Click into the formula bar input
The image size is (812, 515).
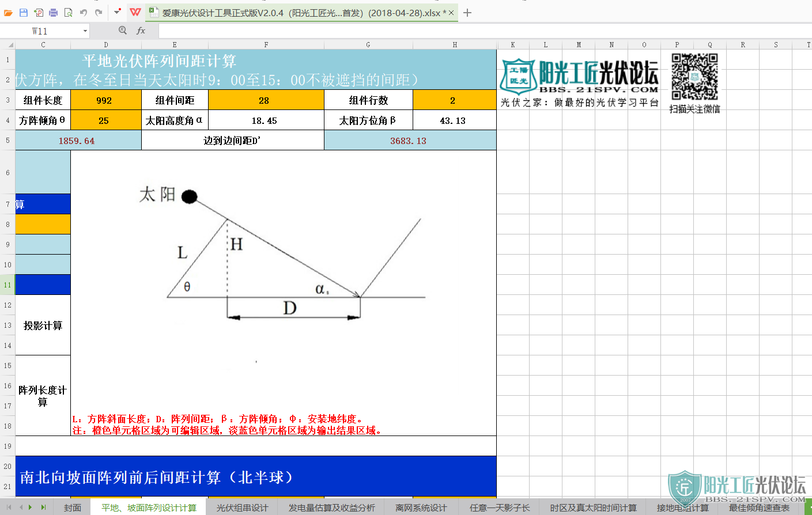pos(484,31)
